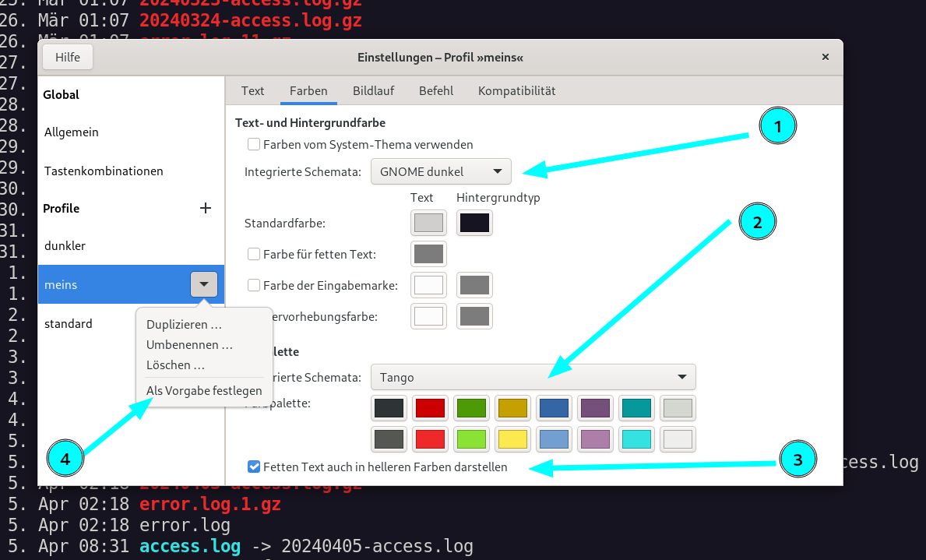Select the light grey top-row palette swatch
The width and height of the screenshot is (926, 560).
[x=678, y=408]
